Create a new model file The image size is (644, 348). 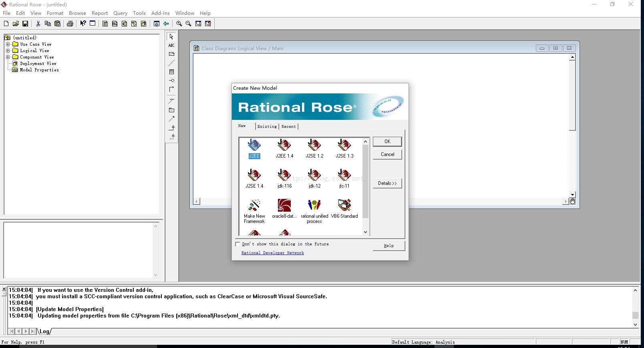(6, 24)
